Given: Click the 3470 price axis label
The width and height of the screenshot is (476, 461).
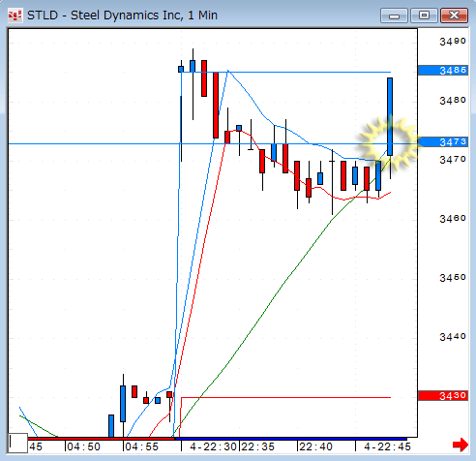Looking at the screenshot, I should pos(453,160).
